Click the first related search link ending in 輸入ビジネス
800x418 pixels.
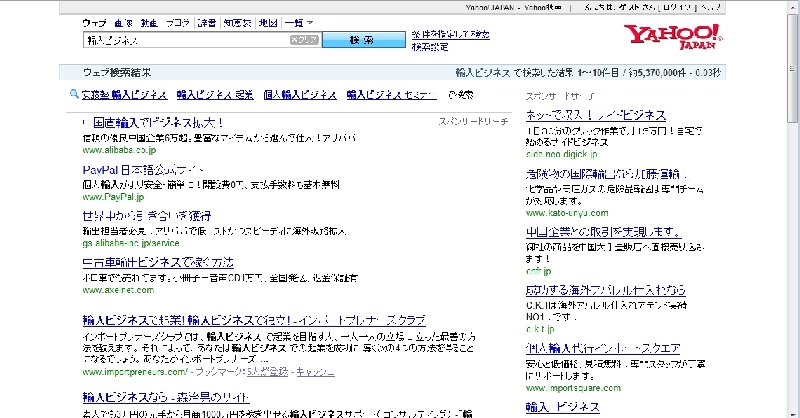coord(124,94)
